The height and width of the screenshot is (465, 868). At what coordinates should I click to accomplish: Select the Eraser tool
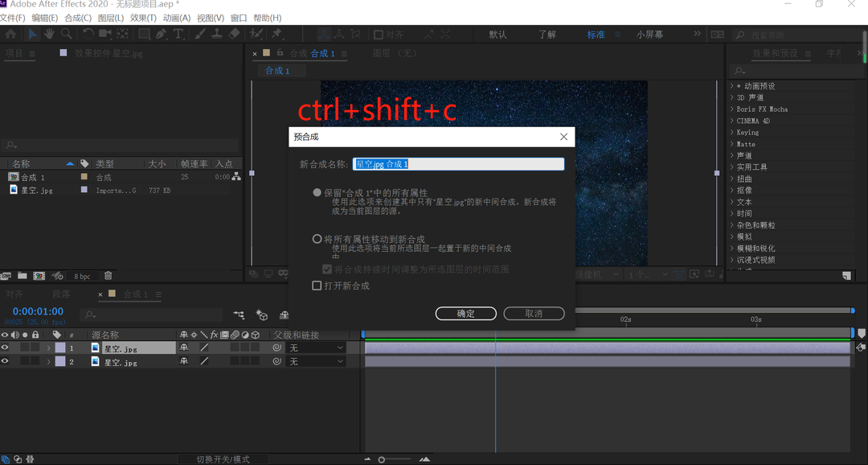pos(235,34)
